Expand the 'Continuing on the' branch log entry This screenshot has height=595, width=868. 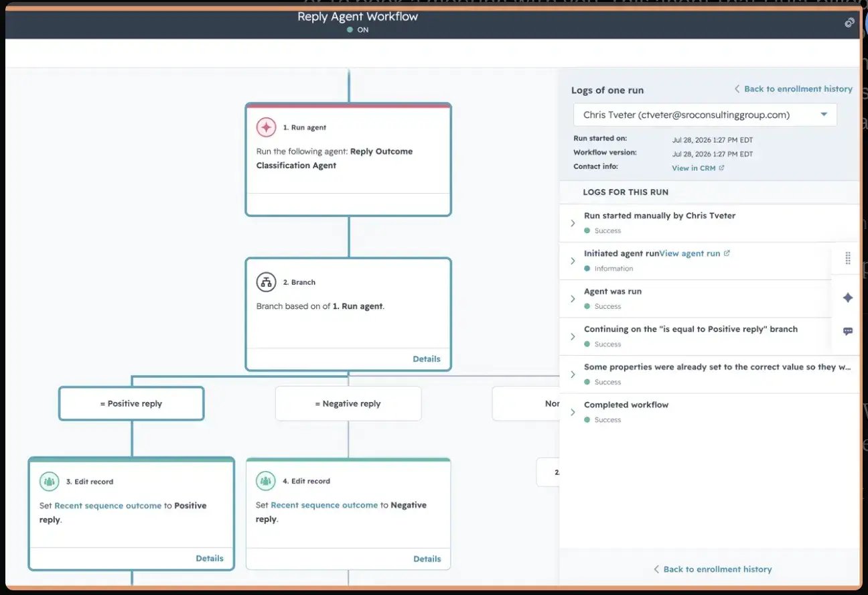click(x=573, y=336)
